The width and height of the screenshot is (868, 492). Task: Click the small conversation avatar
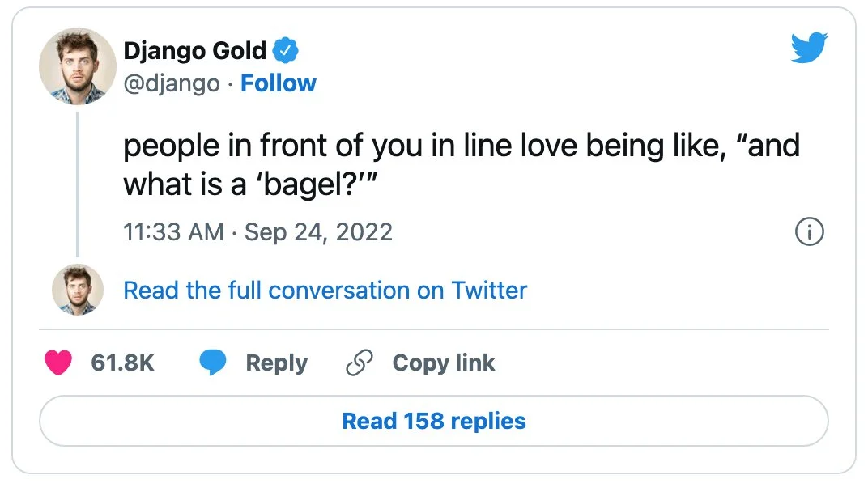pyautogui.click(x=78, y=290)
